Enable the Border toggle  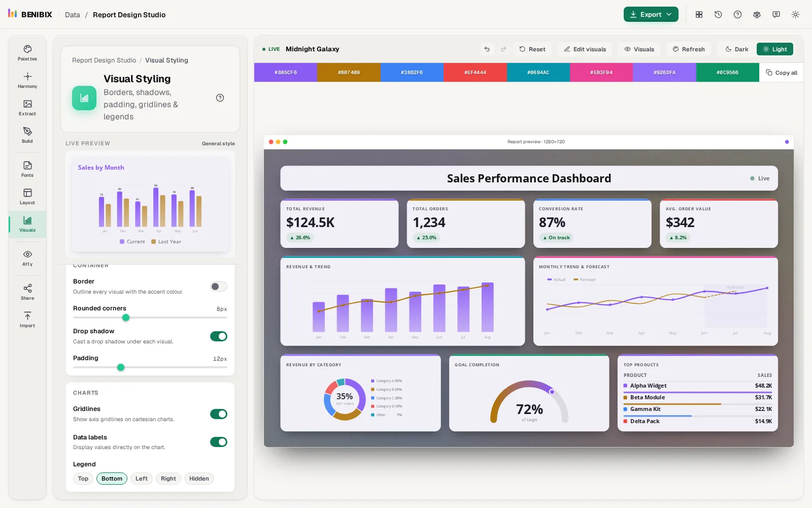219,287
